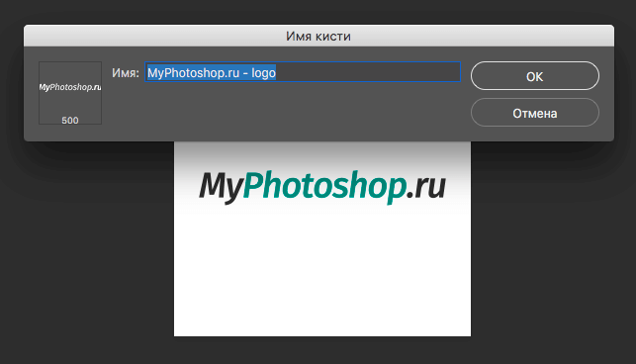The height and width of the screenshot is (364, 636).
Task: Click the Имя кисти dialog title bar
Action: click(x=318, y=36)
